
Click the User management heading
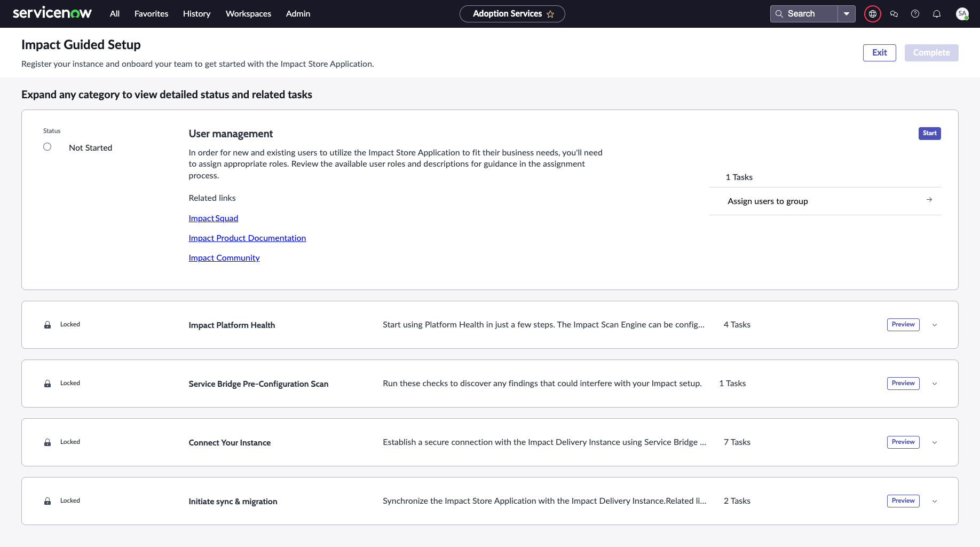coord(231,134)
